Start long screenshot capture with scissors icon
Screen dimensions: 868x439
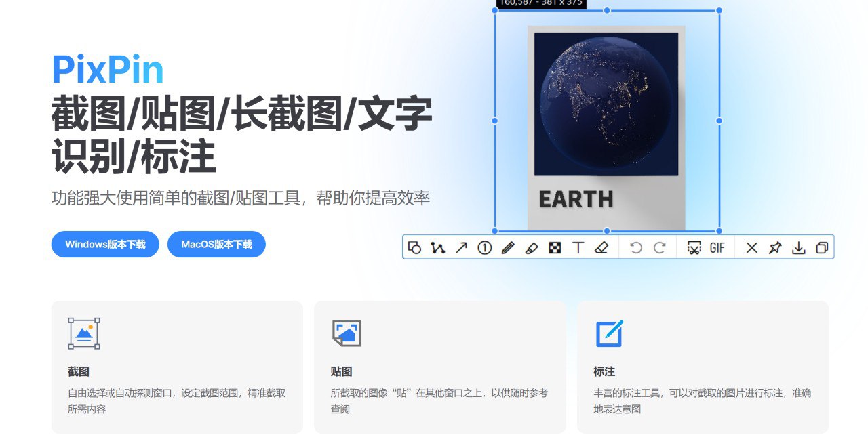tap(694, 247)
